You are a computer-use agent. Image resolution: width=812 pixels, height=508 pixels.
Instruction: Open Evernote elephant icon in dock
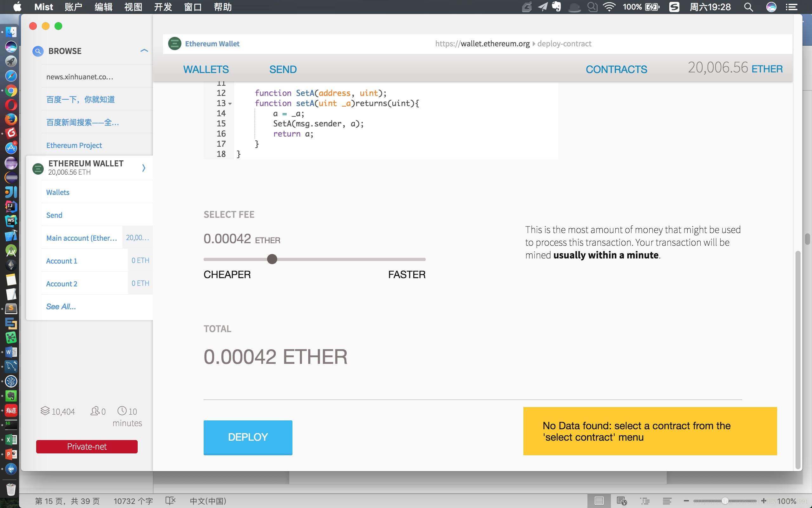coord(11,396)
